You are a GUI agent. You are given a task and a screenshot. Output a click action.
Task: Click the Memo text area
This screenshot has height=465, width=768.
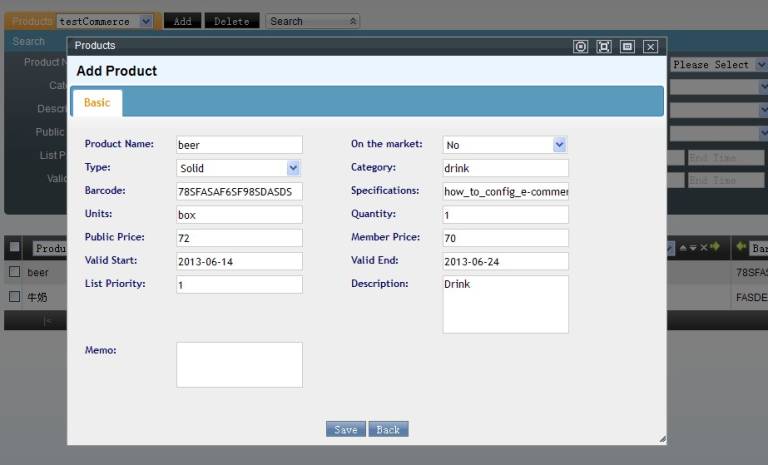coord(240,365)
